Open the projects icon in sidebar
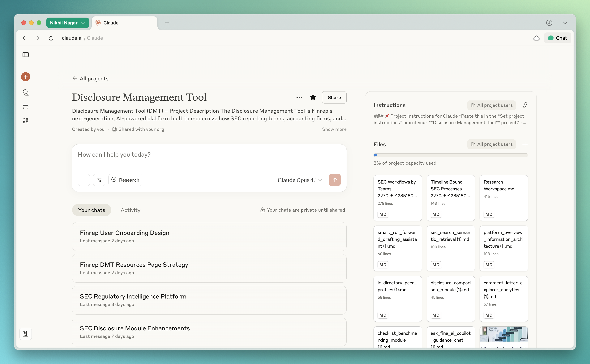 click(x=26, y=106)
